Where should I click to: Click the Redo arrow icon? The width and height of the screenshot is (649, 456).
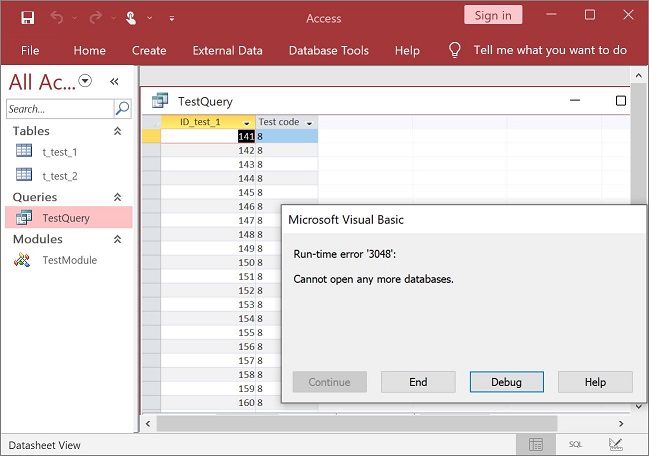(x=96, y=18)
